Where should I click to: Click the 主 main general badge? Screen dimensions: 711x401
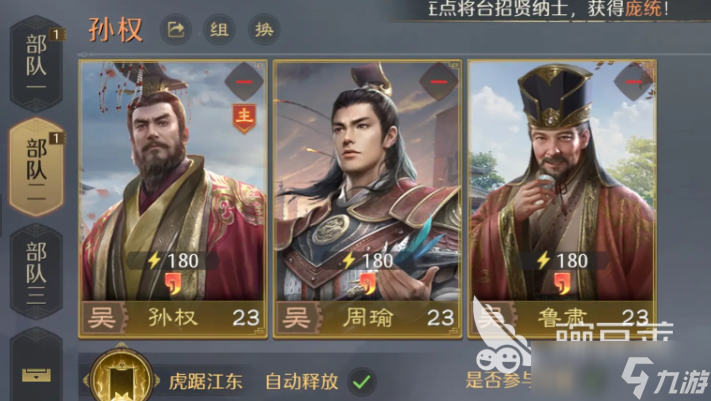[244, 118]
